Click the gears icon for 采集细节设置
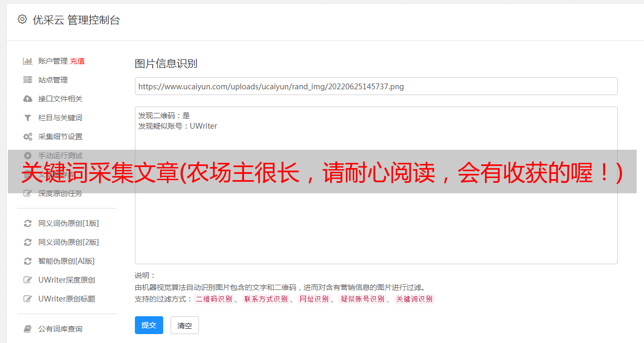 [28, 137]
